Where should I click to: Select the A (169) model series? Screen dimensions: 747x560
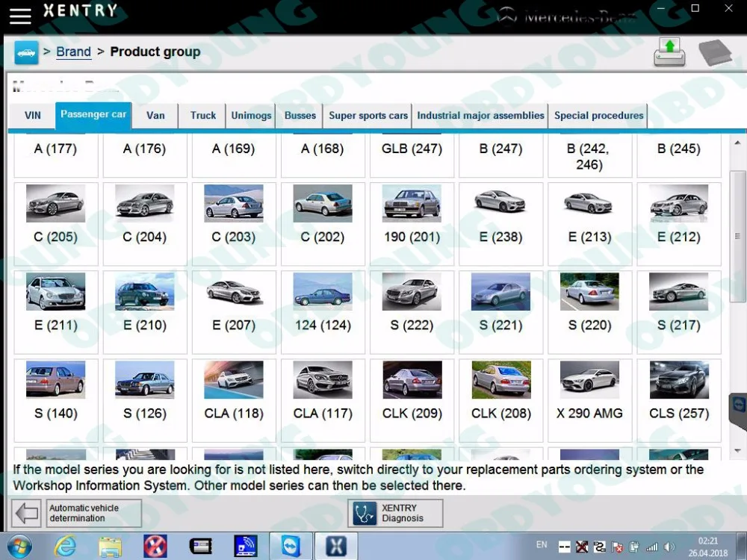pos(234,155)
